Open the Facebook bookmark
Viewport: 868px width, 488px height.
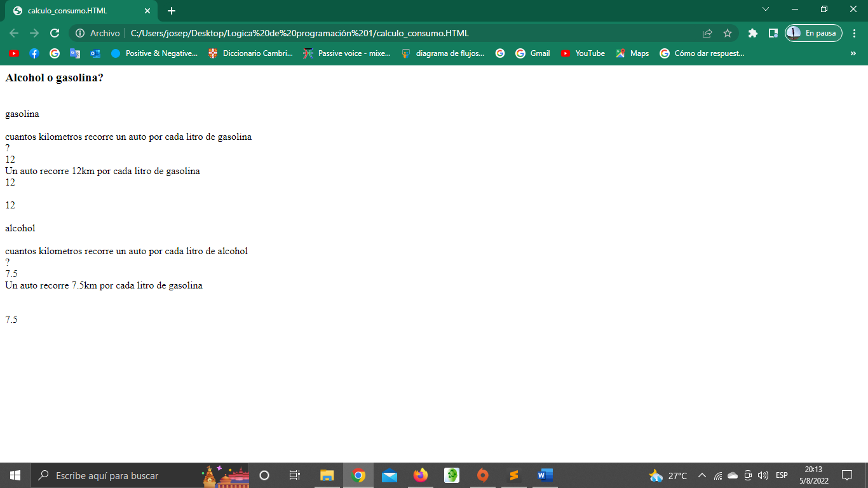34,53
